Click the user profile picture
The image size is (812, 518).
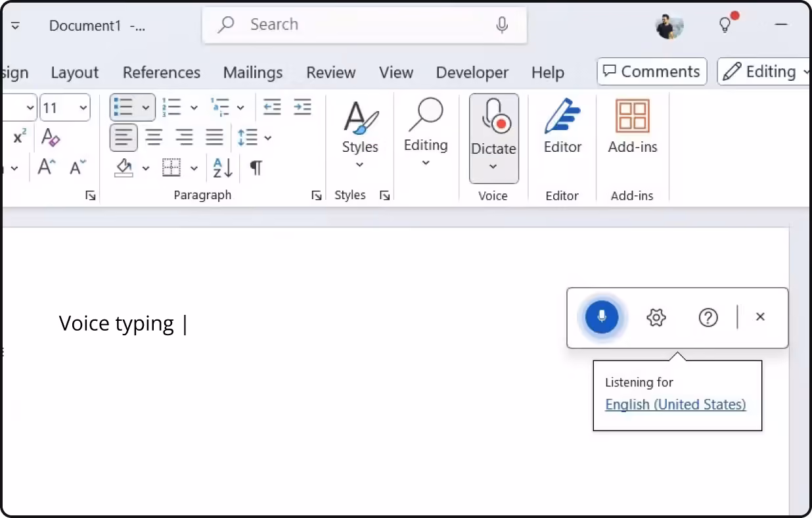(669, 26)
